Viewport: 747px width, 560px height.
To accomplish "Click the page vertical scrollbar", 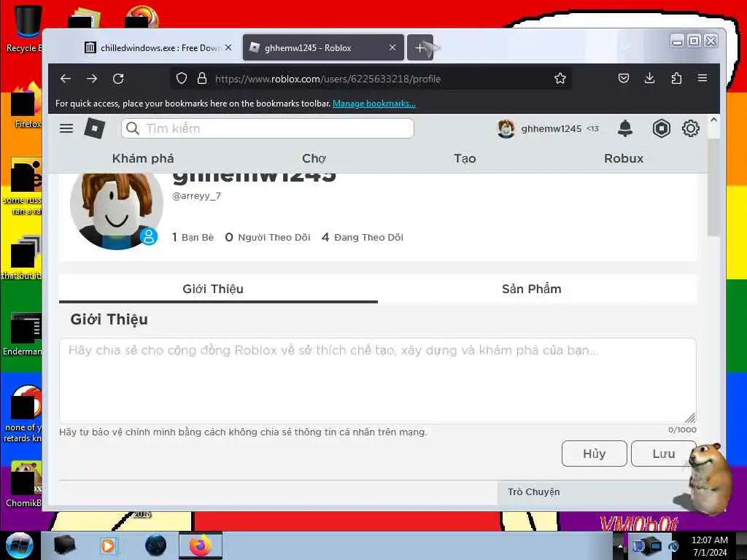I will (x=713, y=187).
